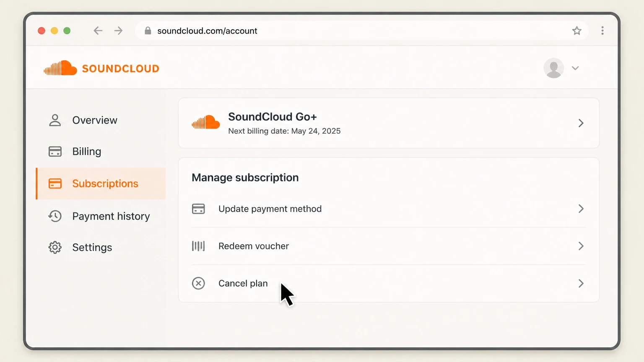Image resolution: width=644 pixels, height=362 pixels.
Task: Expand the account dropdown chevron
Action: coord(575,68)
